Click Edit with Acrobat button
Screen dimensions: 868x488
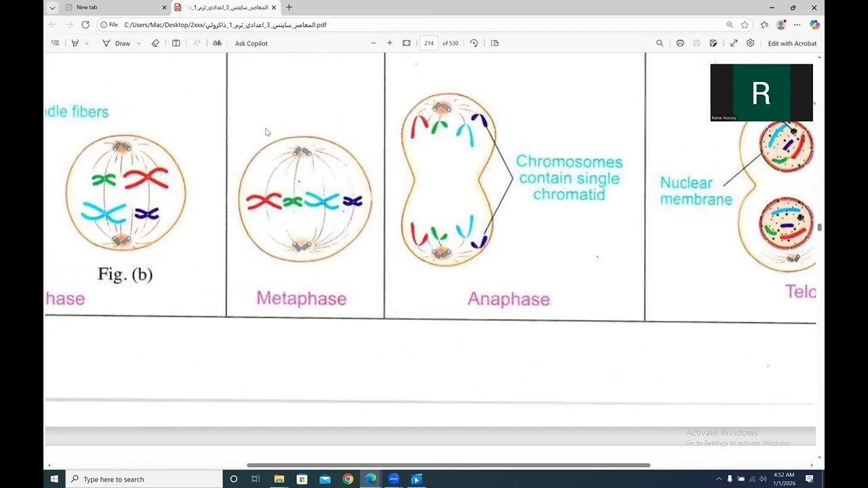pyautogui.click(x=792, y=43)
